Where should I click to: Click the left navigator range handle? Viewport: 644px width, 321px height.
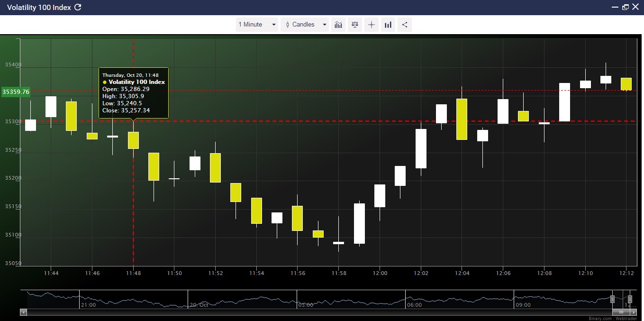tap(612, 299)
